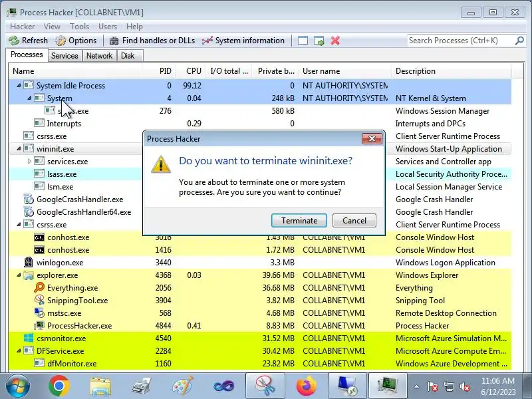Collapse the System Idle Process tree
This screenshot has height=399, width=532.
coord(19,86)
